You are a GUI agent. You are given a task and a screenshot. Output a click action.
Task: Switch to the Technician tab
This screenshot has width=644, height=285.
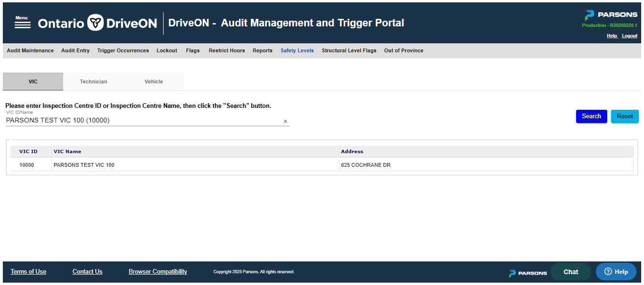click(x=93, y=81)
